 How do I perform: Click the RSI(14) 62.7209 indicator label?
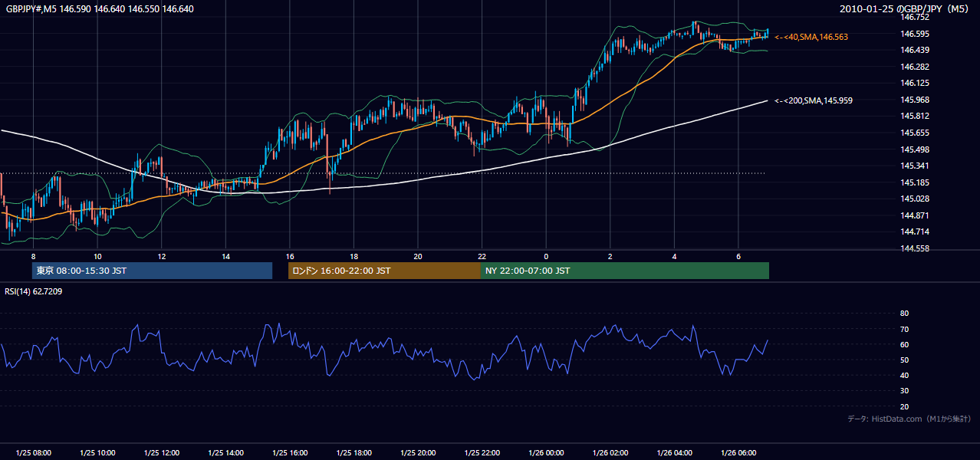pyautogui.click(x=34, y=291)
